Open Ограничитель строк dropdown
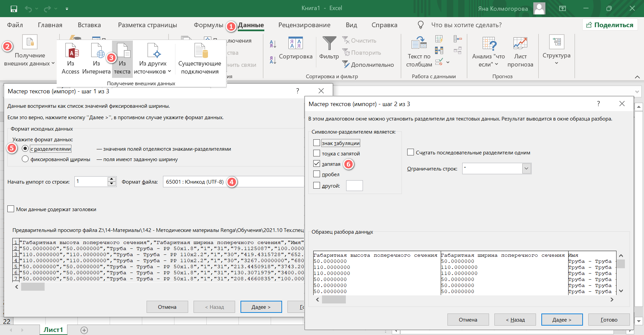This screenshot has width=644, height=335. 527,169
